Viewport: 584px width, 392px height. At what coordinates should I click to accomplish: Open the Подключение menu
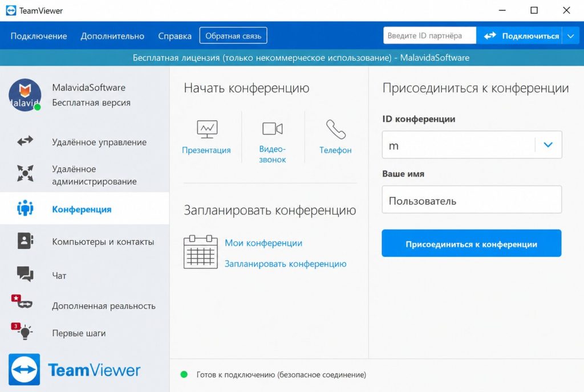[39, 36]
